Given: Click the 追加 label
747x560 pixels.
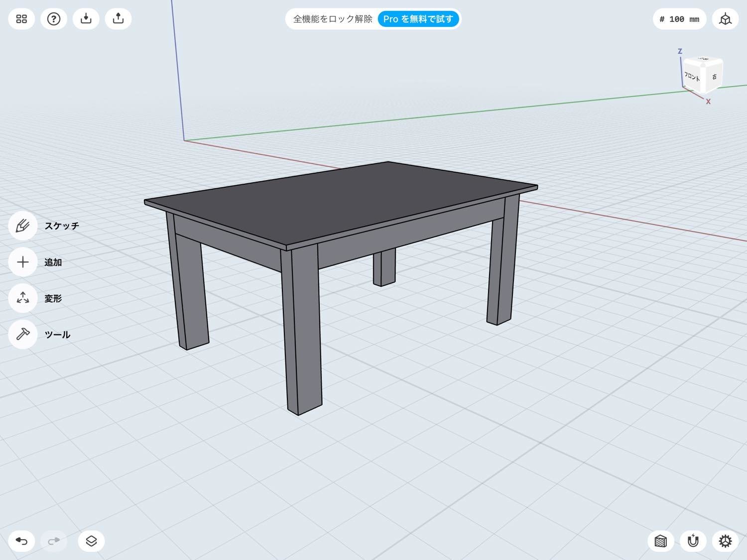Looking at the screenshot, I should tap(53, 262).
